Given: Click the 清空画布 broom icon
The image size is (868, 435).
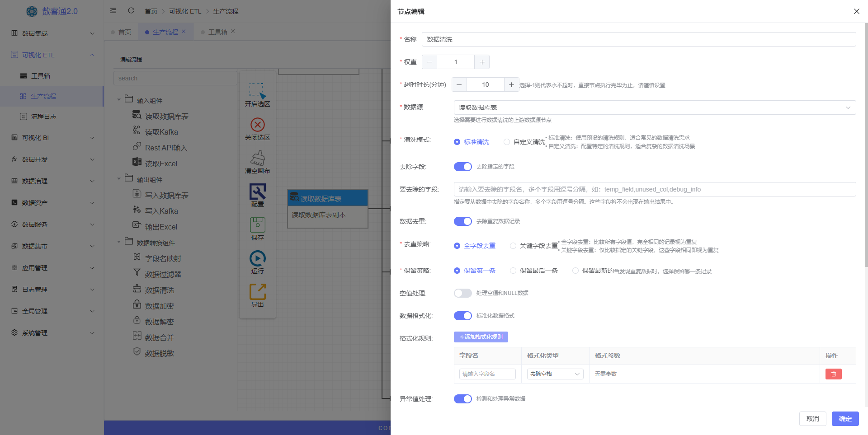Looking at the screenshot, I should [x=257, y=158].
